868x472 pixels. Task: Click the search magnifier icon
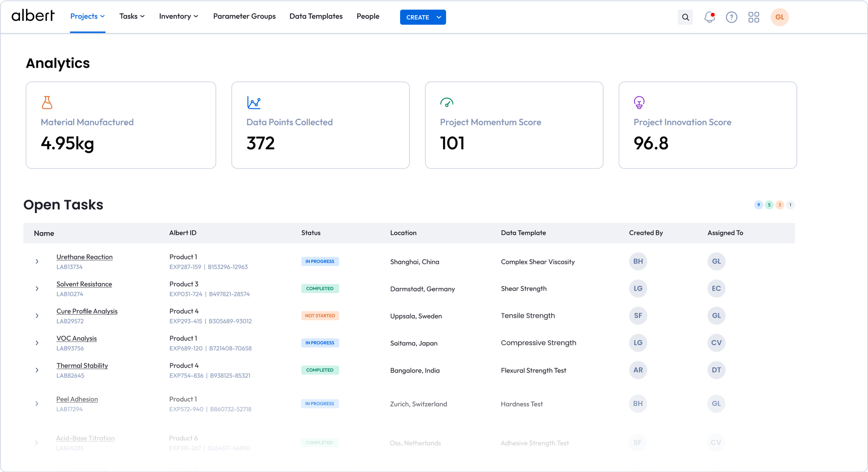[685, 17]
